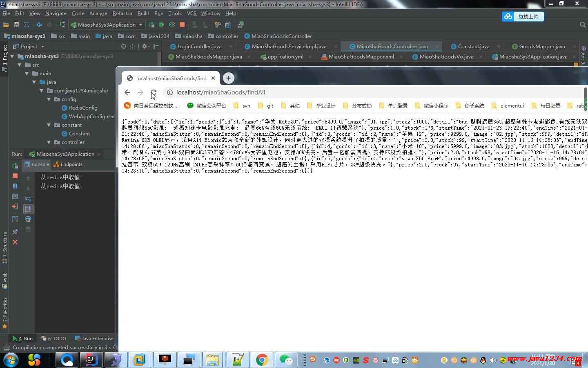Image resolution: width=588 pixels, height=368 pixels.
Task: Stop process with Run panel red square
Action: 15,176
